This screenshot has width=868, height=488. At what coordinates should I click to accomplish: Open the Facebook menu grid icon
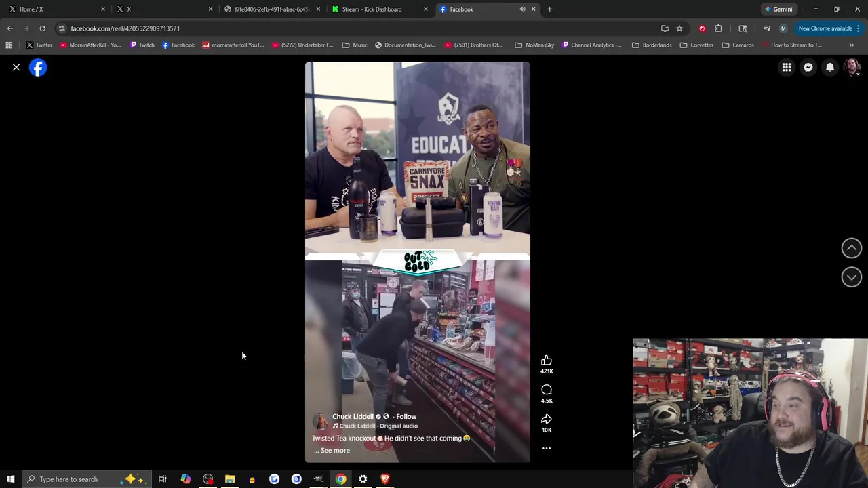(786, 67)
